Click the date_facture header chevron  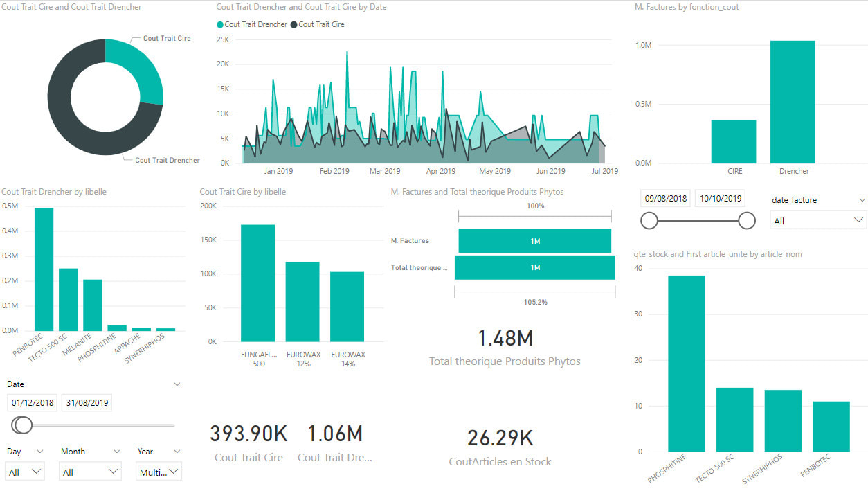[x=861, y=200]
